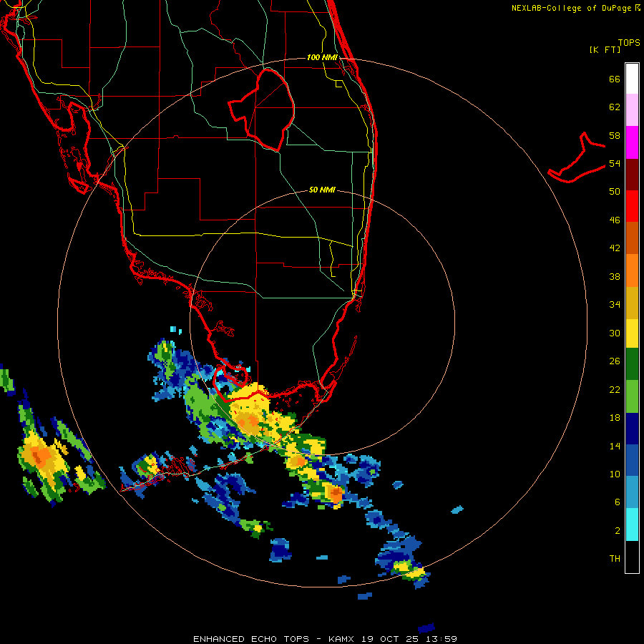Click the 100 NMI range ring label
This screenshot has width=644, height=644.
coord(322,57)
